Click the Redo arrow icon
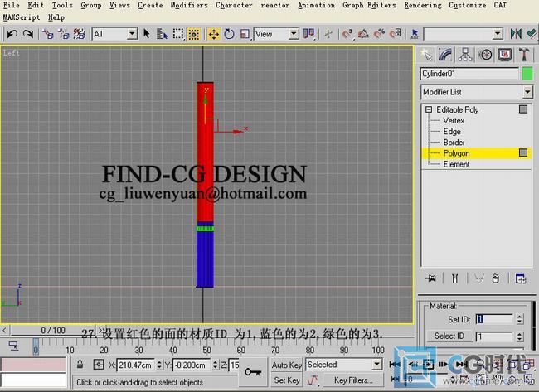The width and height of the screenshot is (539, 392). [28, 34]
